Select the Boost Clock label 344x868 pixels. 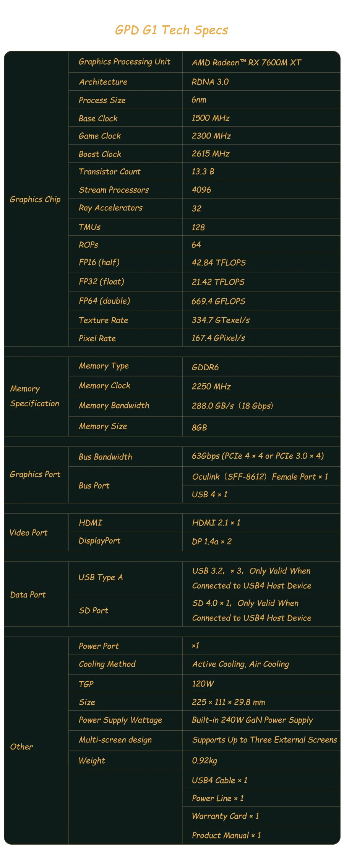point(100,154)
